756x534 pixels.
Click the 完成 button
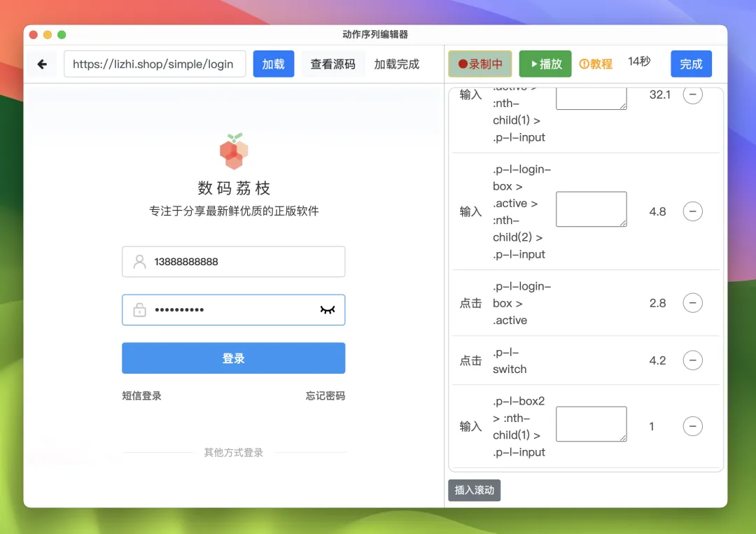coord(691,64)
